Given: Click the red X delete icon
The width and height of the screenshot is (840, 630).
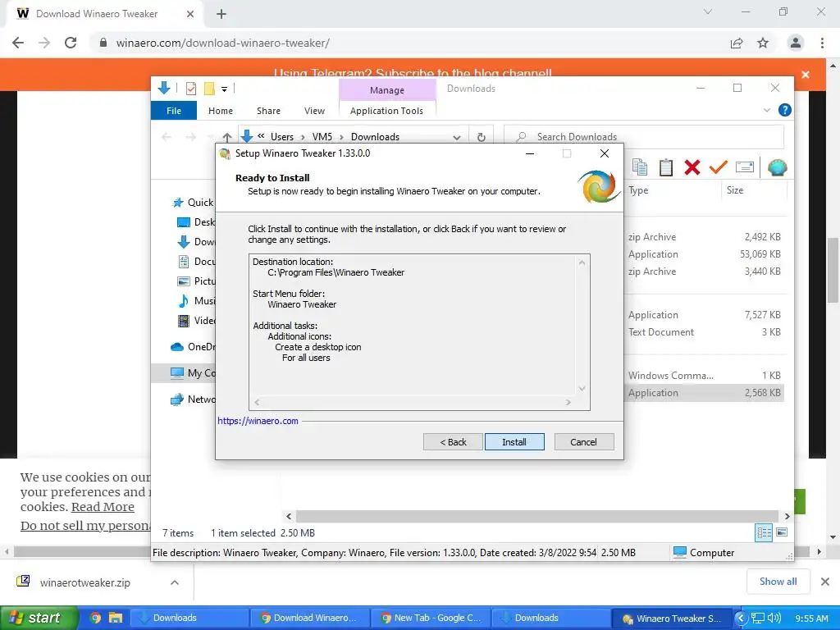Looking at the screenshot, I should [x=692, y=167].
